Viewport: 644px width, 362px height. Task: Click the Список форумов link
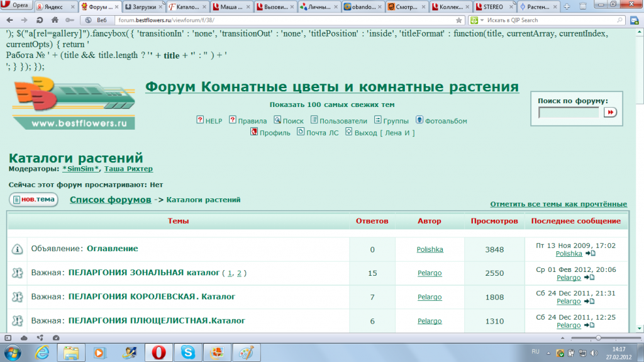110,200
